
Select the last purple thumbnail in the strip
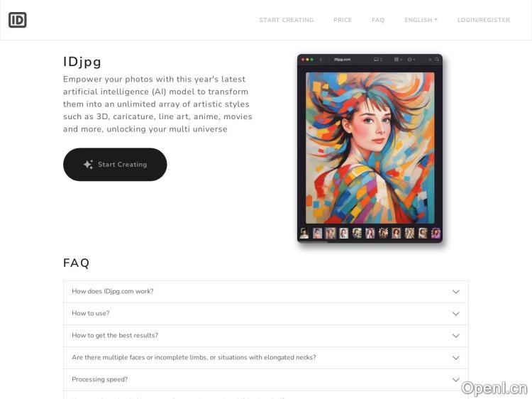point(436,234)
